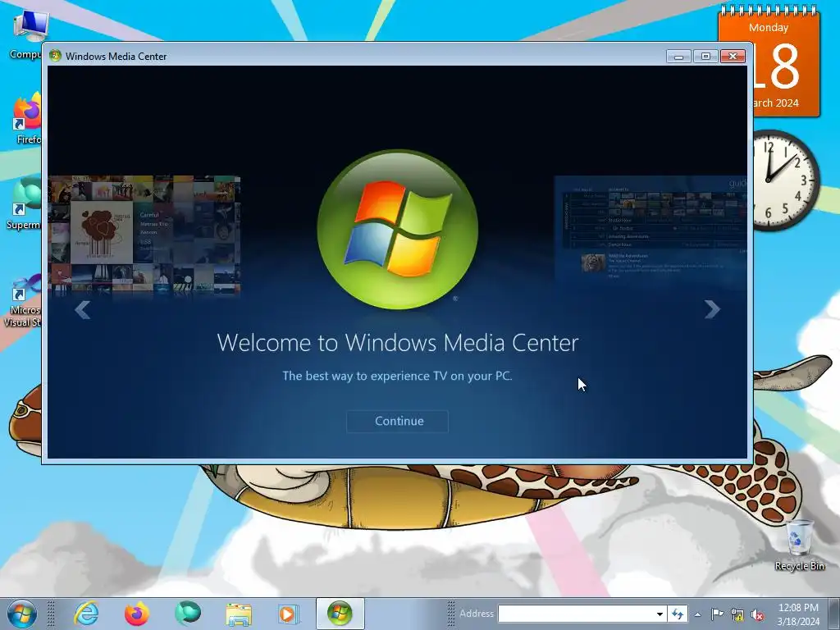The height and width of the screenshot is (630, 840).
Task: Close the Windows Media Center window
Action: tap(733, 57)
